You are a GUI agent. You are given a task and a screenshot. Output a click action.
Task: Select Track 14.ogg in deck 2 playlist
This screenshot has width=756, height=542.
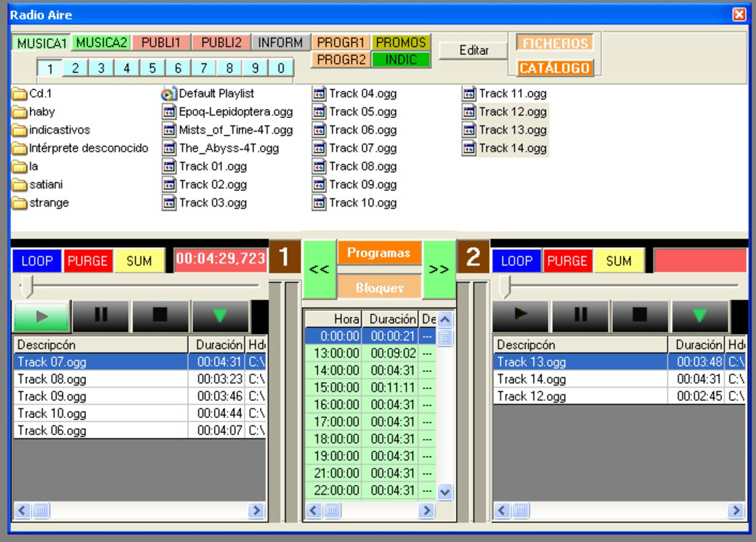[619, 379]
